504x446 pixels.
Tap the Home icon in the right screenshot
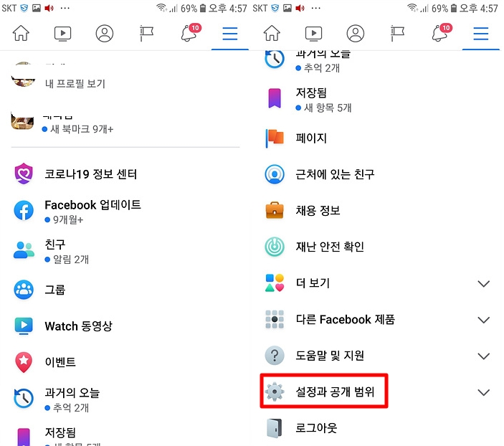(272, 33)
